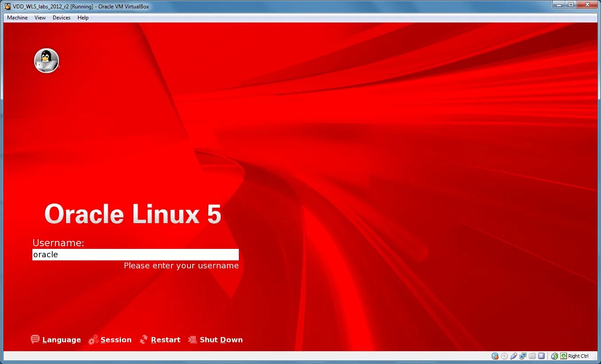Screen dimensions: 601x364
Task: Click the Session gears icon
Action: point(94,340)
